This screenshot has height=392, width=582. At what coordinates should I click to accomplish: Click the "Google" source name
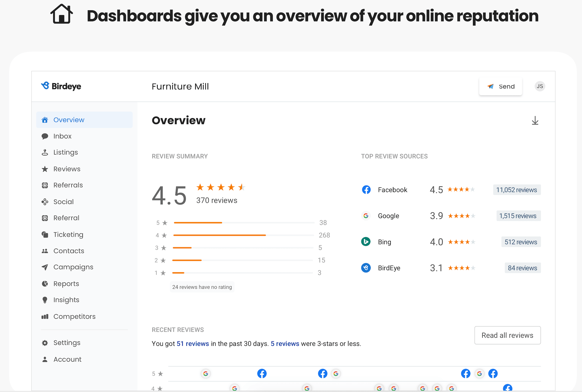388,216
